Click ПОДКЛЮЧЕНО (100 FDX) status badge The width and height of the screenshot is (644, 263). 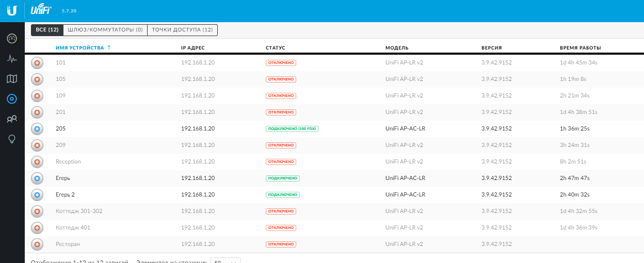[292, 129]
